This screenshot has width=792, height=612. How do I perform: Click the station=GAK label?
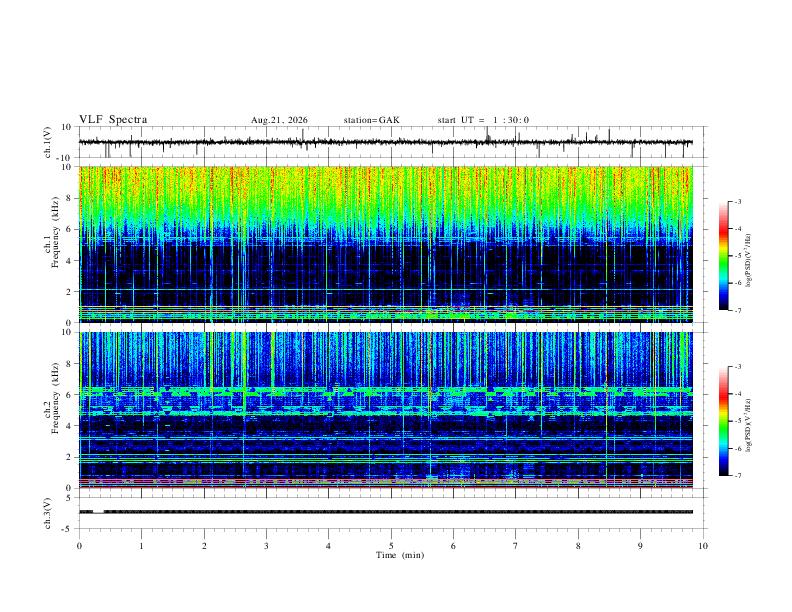[x=371, y=120]
